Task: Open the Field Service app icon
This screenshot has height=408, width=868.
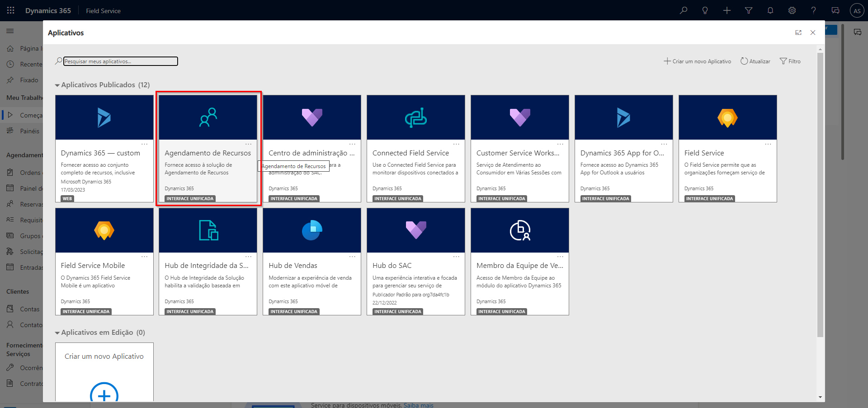Action: [x=728, y=117]
